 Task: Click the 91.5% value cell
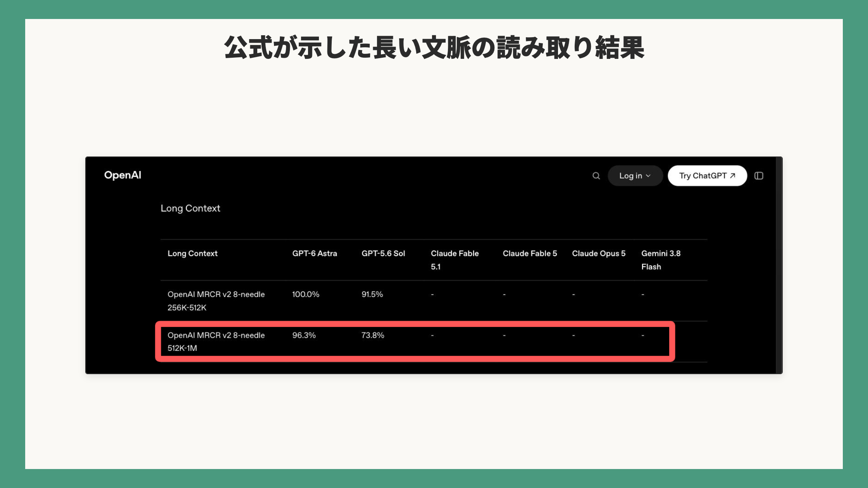click(372, 294)
